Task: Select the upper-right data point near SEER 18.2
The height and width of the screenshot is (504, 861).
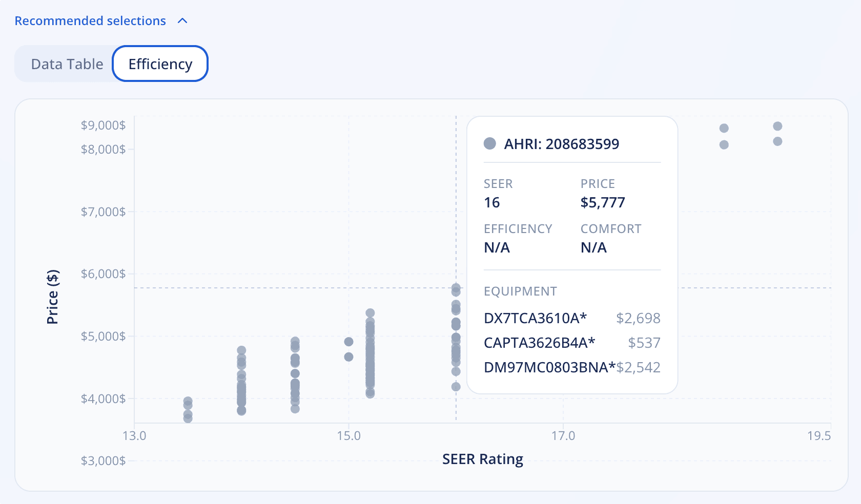Action: [723, 128]
